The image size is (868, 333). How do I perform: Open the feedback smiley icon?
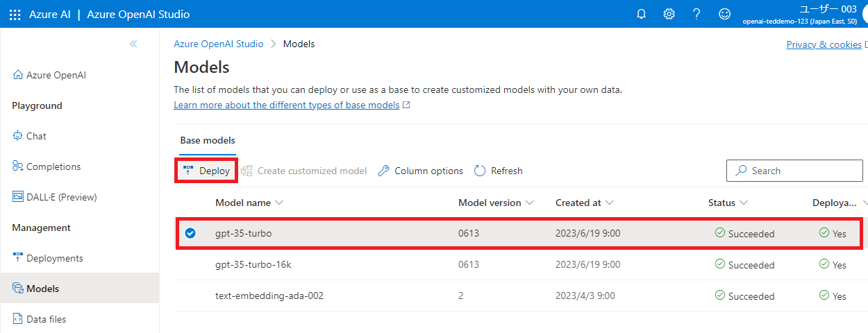point(725,15)
